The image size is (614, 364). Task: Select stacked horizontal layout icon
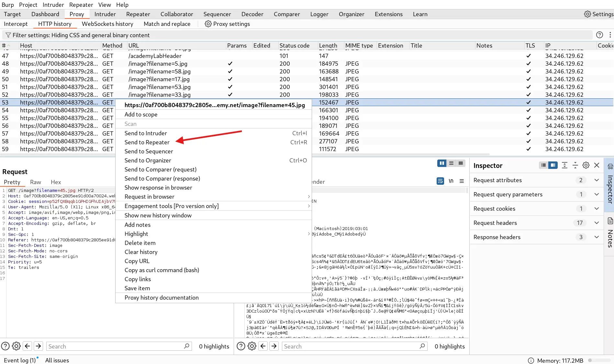pyautogui.click(x=451, y=163)
